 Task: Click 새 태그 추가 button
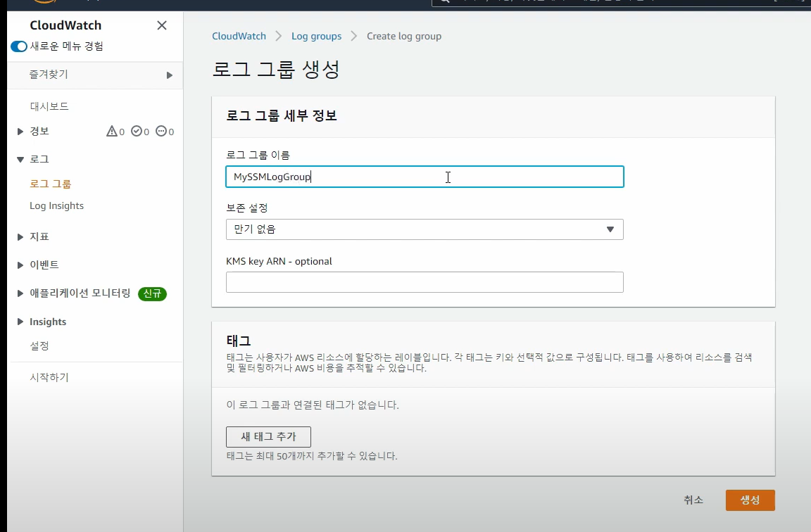(x=268, y=437)
